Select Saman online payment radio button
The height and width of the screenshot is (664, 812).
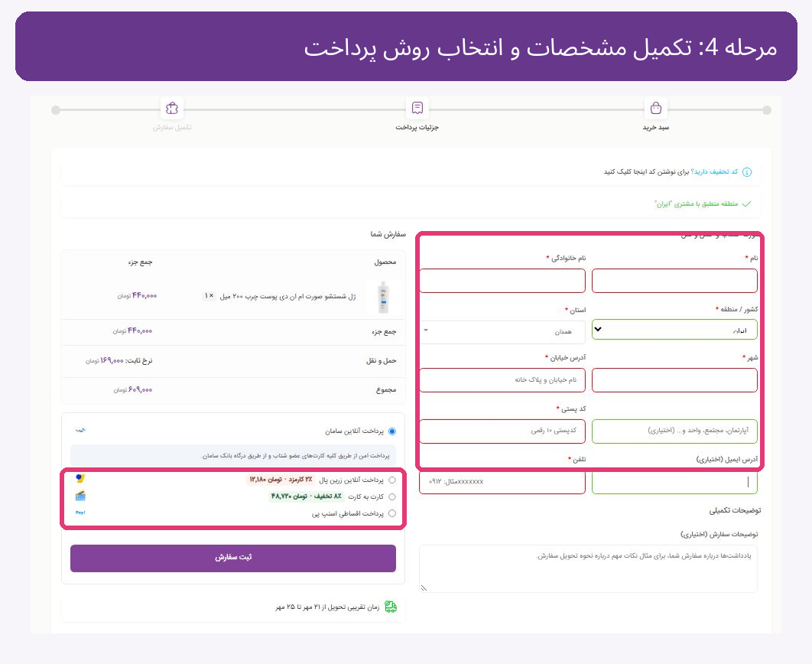(392, 431)
